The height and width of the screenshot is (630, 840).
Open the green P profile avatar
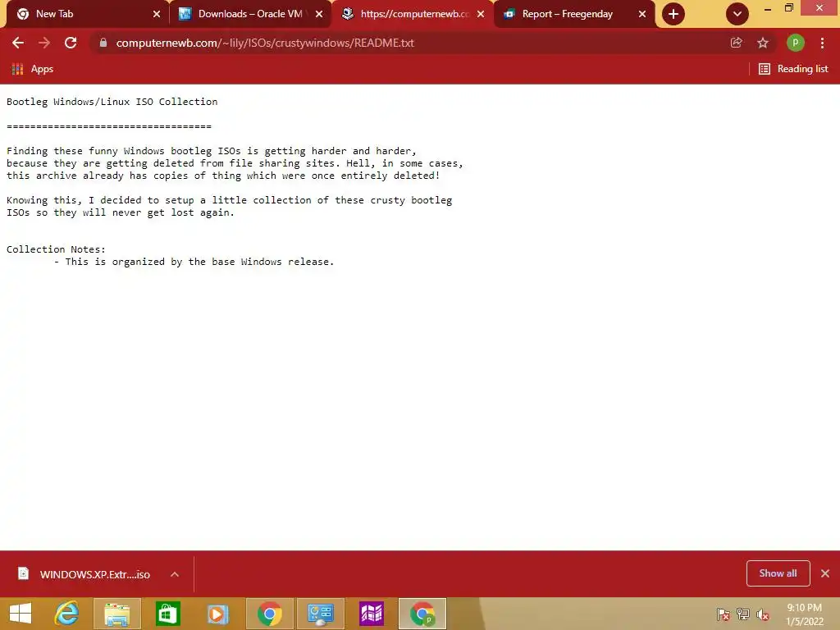[795, 43]
